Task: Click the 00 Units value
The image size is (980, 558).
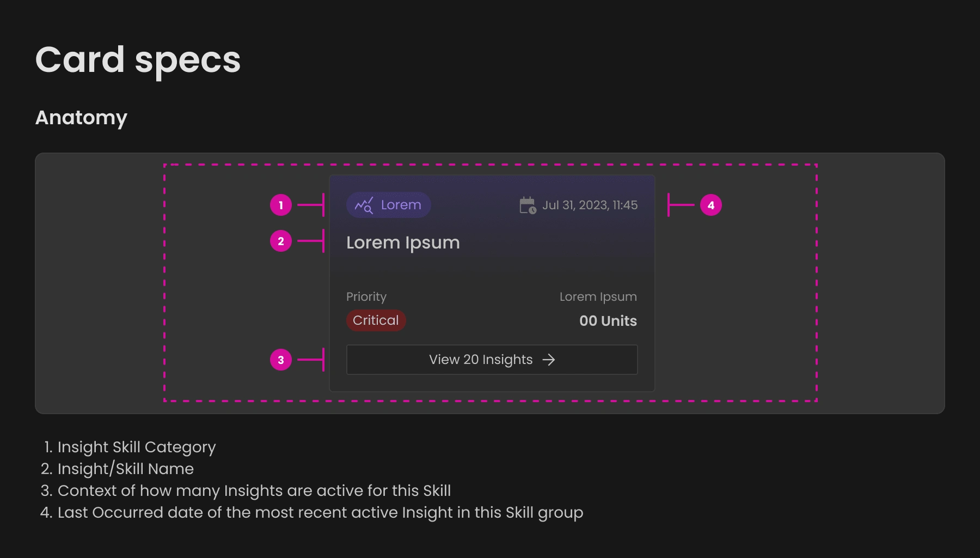Action: pyautogui.click(x=608, y=321)
